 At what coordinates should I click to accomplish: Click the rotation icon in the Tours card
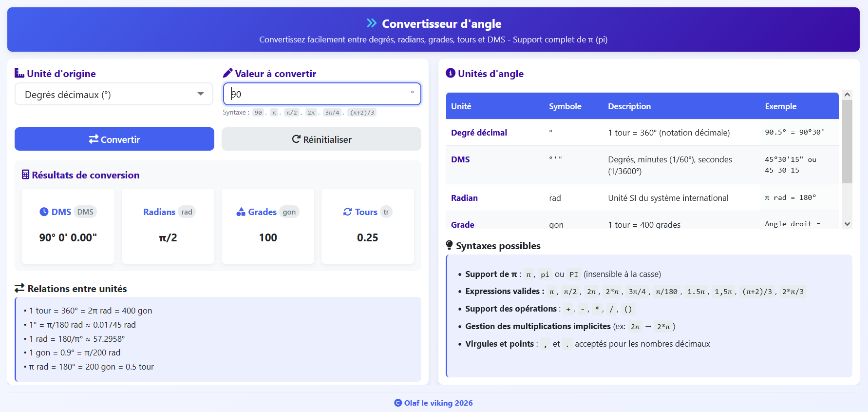(347, 212)
